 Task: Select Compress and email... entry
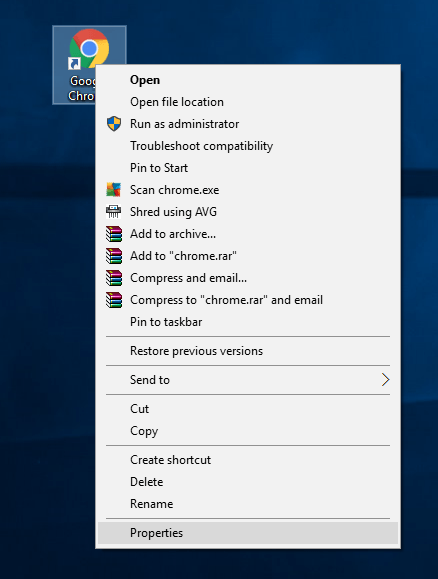pos(248,278)
